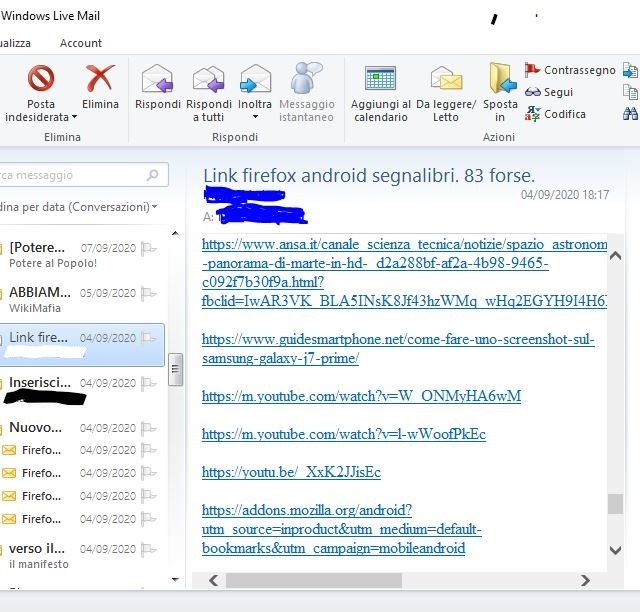Select the Potere al Popolo message
The width and height of the screenshot is (640, 612).
pyautogui.click(x=82, y=255)
